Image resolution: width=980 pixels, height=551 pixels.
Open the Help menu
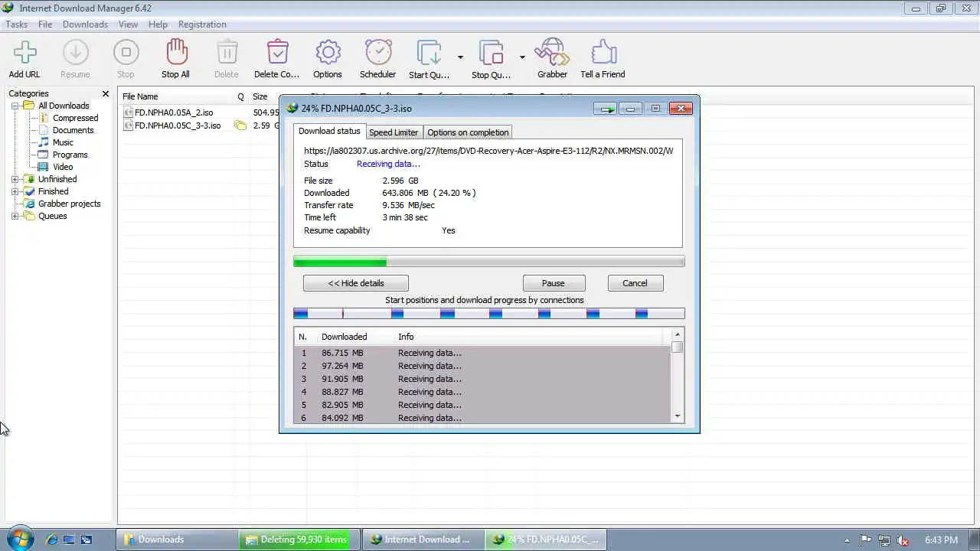158,24
